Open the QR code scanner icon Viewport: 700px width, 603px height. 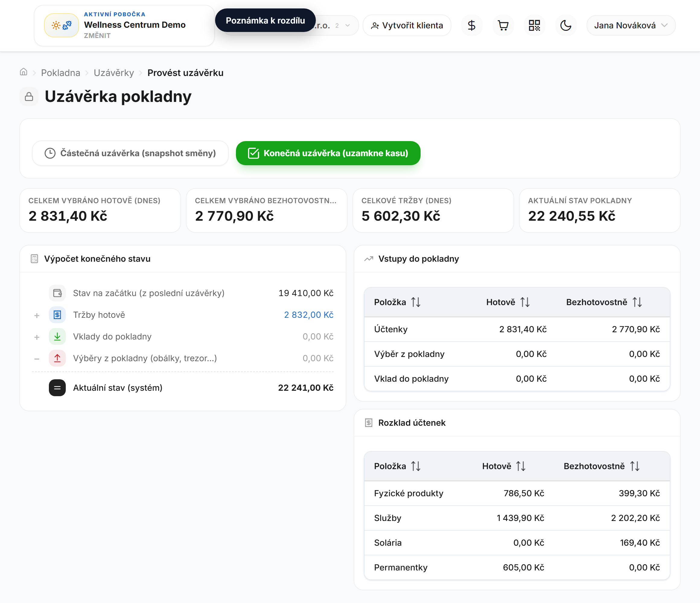534,25
